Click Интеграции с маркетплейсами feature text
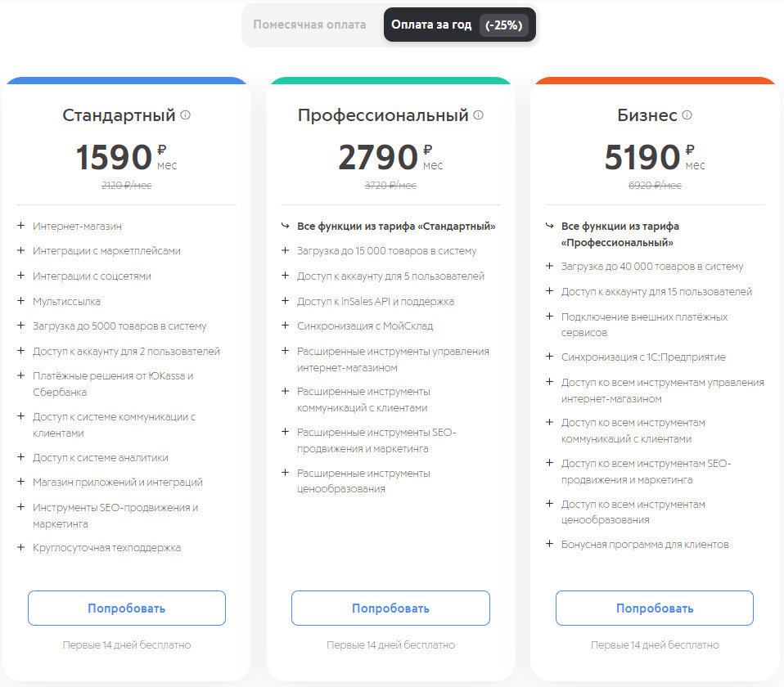Screen dimensions: 784x687 click(106, 251)
